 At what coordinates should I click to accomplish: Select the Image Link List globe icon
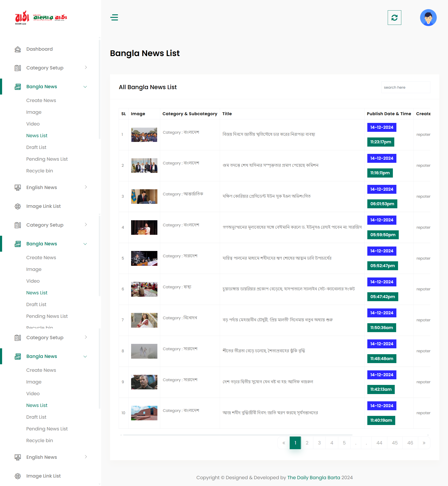click(18, 206)
